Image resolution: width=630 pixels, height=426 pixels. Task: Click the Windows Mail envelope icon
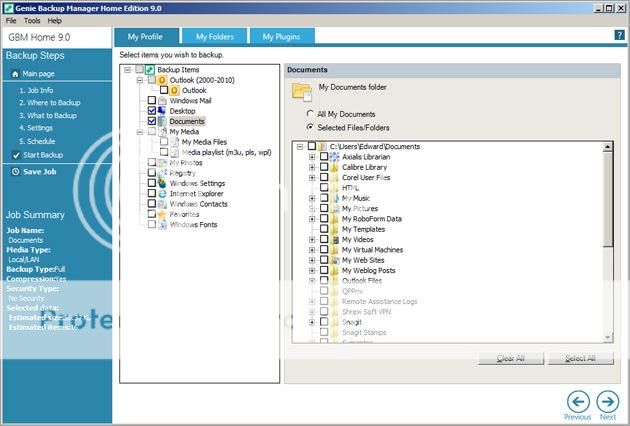162,100
